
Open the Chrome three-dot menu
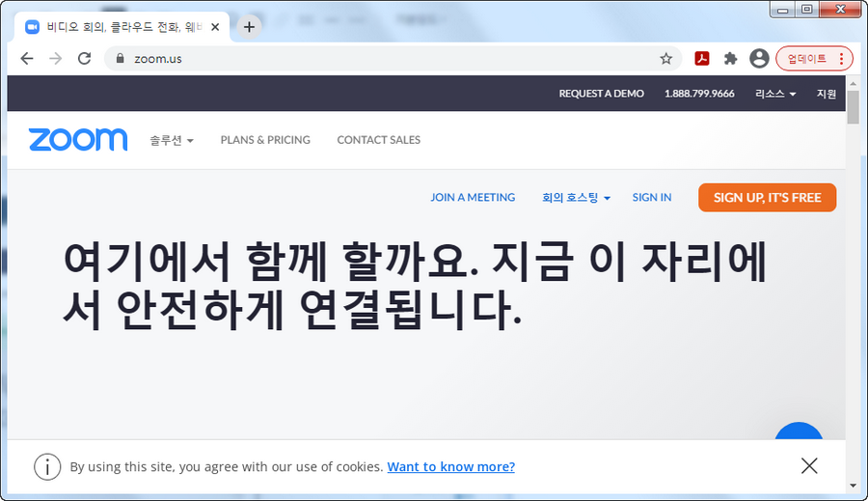point(841,59)
